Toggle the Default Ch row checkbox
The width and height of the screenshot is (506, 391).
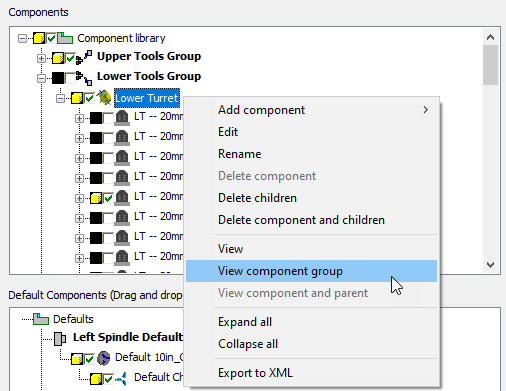click(x=108, y=379)
